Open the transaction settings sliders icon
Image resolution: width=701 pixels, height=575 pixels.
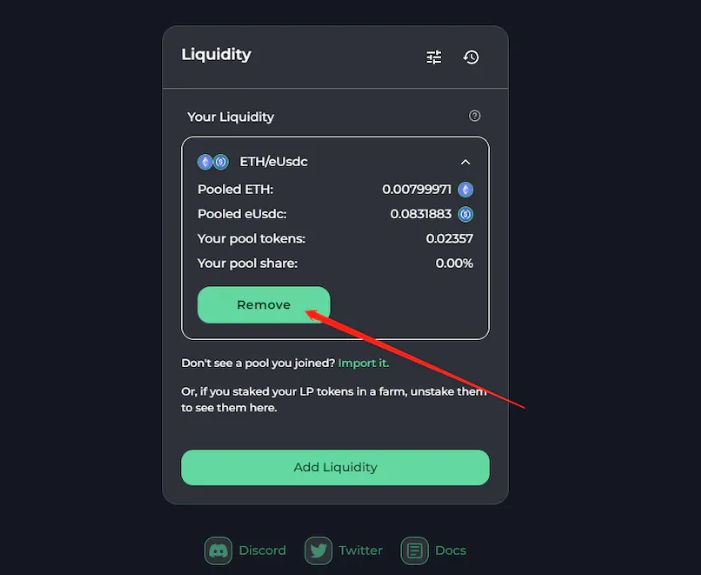click(434, 57)
